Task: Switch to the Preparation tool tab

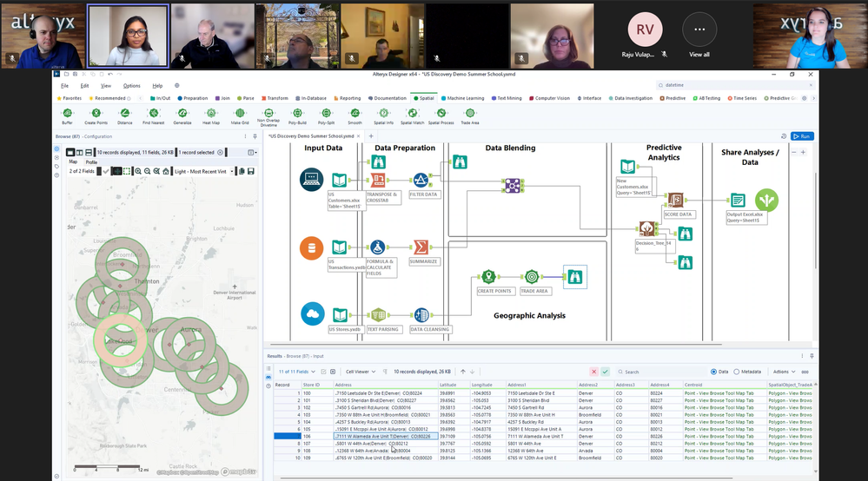Action: [193, 98]
